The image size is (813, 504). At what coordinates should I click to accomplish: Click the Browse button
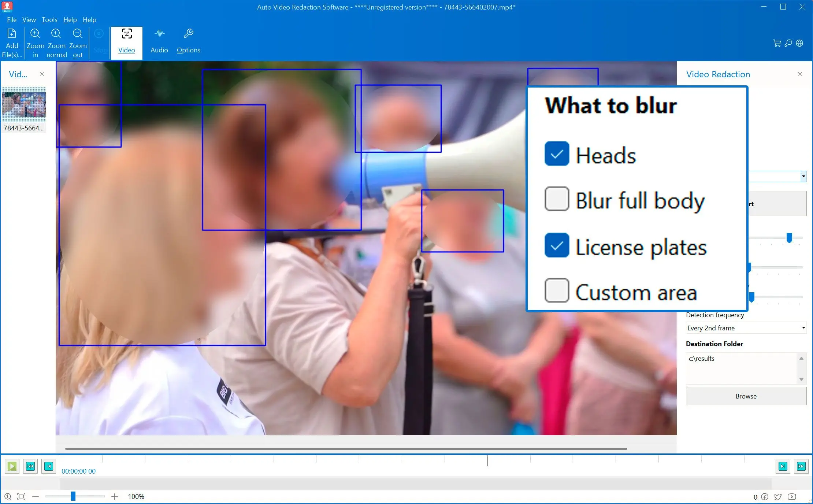[746, 396]
